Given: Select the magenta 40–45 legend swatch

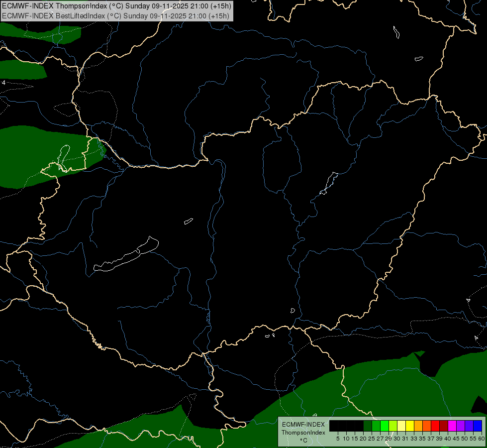Looking at the screenshot, I should click(x=452, y=426).
